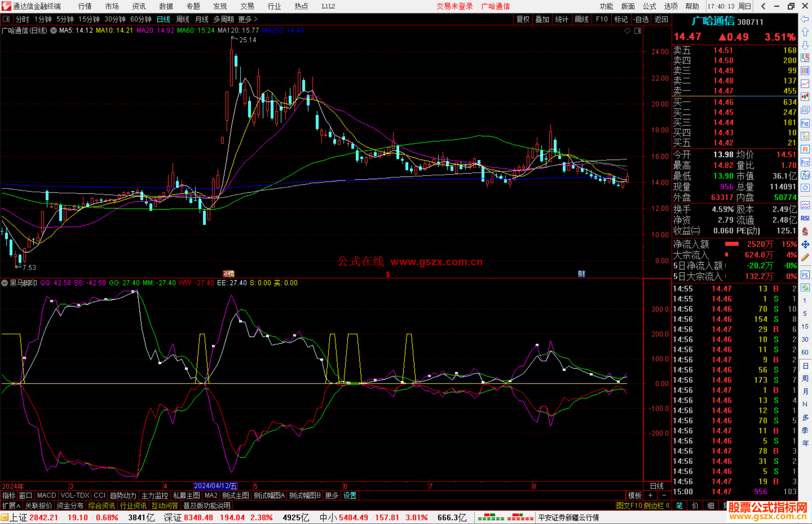Click the 复权 button
Image resolution: width=812 pixels, height=524 pixels.
click(x=523, y=19)
